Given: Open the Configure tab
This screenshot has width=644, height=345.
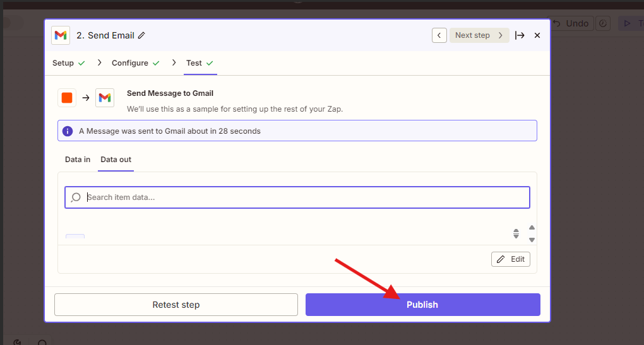Looking at the screenshot, I should 135,63.
